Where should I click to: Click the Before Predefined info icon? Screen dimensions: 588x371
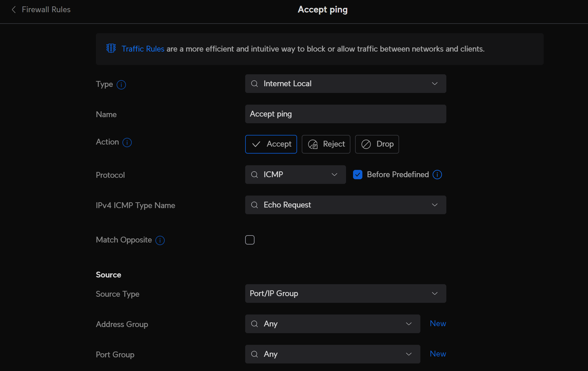tap(437, 174)
